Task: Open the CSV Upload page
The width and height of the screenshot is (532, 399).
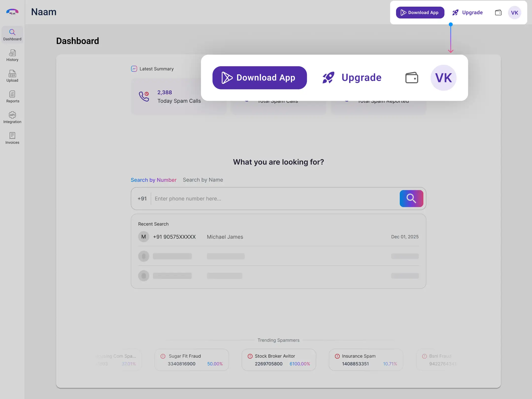Action: point(12,76)
